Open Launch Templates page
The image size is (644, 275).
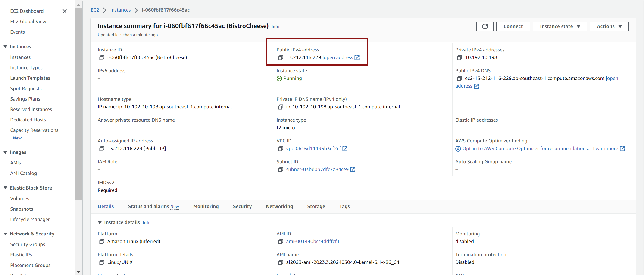(x=30, y=78)
